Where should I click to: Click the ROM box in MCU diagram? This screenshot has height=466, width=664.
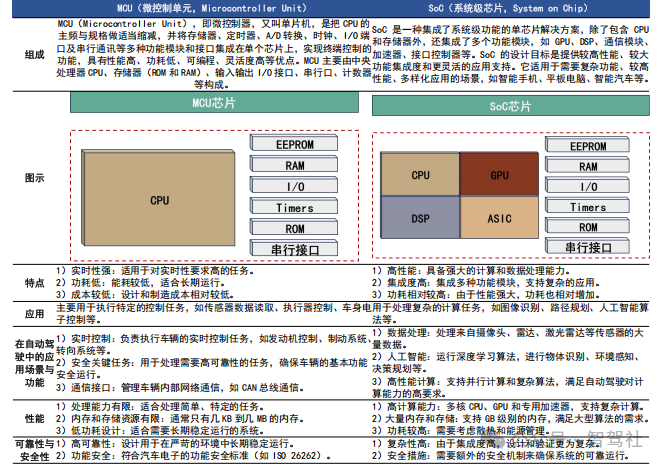(294, 227)
